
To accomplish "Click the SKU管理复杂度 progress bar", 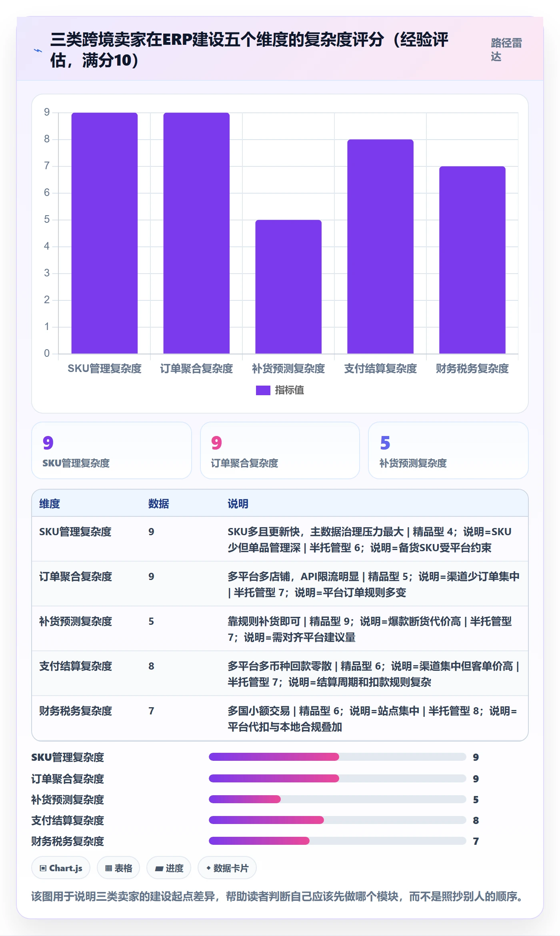I will point(337,757).
